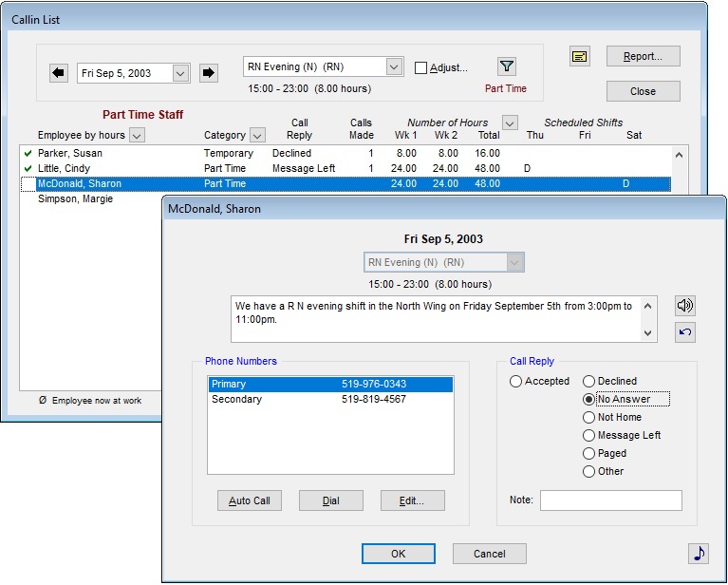This screenshot has height=585, width=728.
Task: Click the Dial button
Action: click(x=331, y=500)
